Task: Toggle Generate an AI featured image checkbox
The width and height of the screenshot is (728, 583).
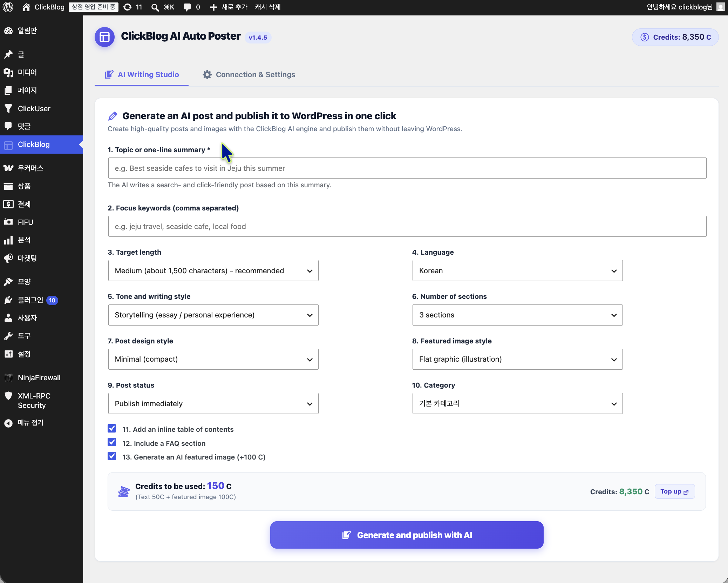Action: 112,456
